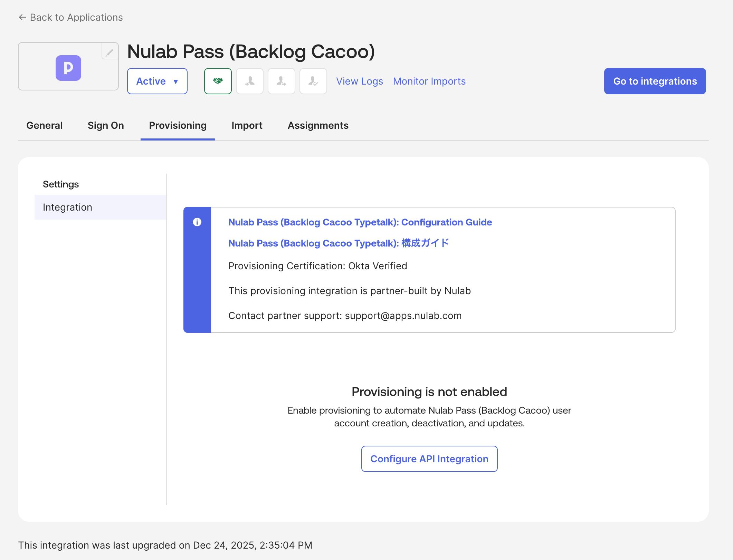Click Go to integrations button

pyautogui.click(x=655, y=81)
